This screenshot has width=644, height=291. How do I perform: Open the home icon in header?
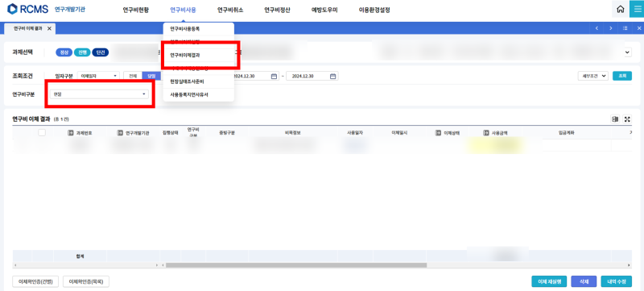(620, 10)
